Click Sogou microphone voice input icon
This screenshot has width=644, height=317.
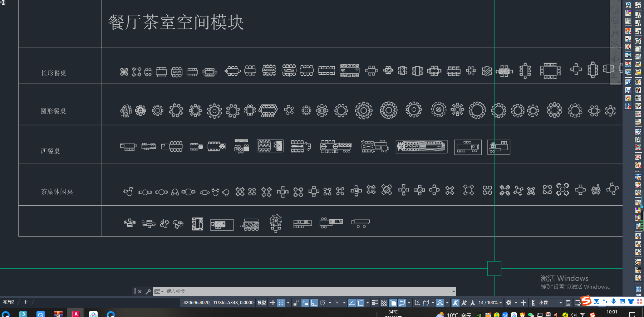614,301
